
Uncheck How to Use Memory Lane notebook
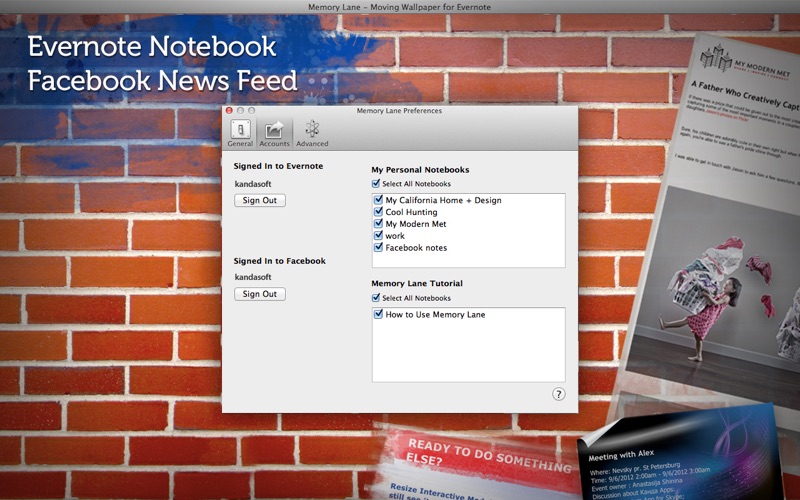click(378, 314)
